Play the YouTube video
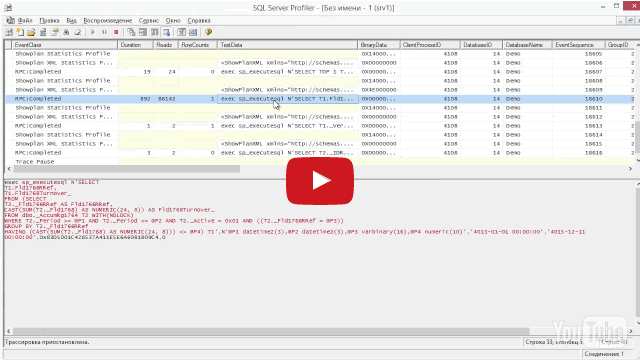 [320, 181]
